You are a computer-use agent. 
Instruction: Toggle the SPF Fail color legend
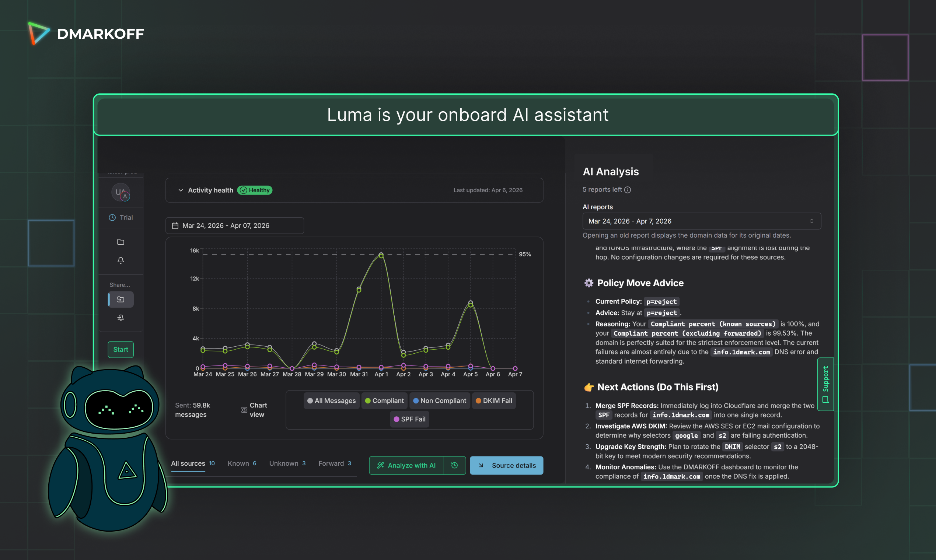pyautogui.click(x=409, y=419)
